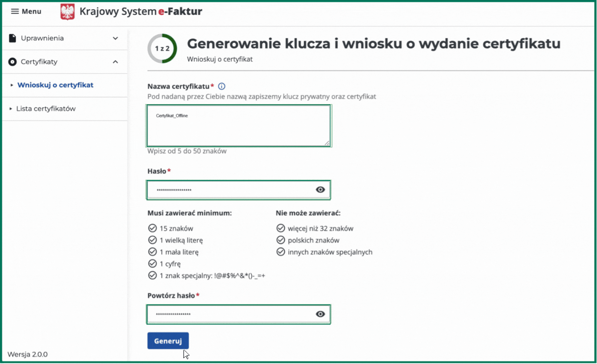Grab the text area resize handle
This screenshot has width=597, height=364.
point(327,143)
